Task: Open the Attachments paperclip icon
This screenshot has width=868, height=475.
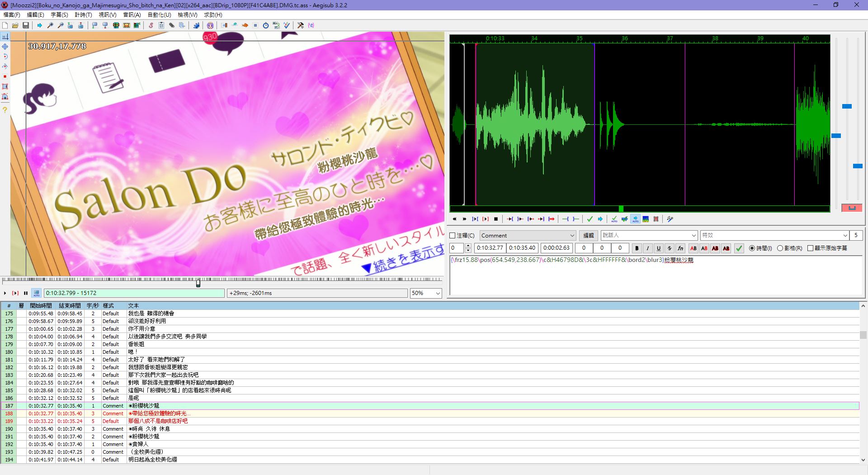Action: 172,25
